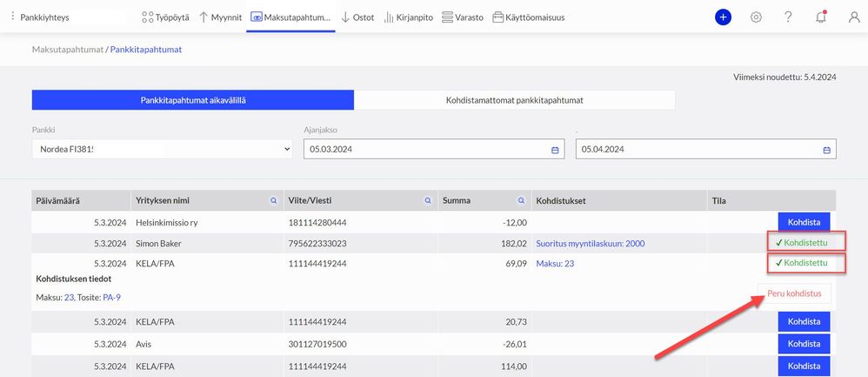Open the Kirjanpito menu
868x377 pixels.
[409, 17]
